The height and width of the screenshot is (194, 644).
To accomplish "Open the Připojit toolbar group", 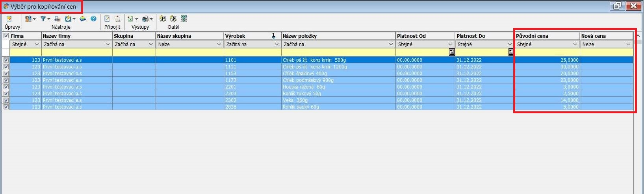I will [x=112, y=27].
